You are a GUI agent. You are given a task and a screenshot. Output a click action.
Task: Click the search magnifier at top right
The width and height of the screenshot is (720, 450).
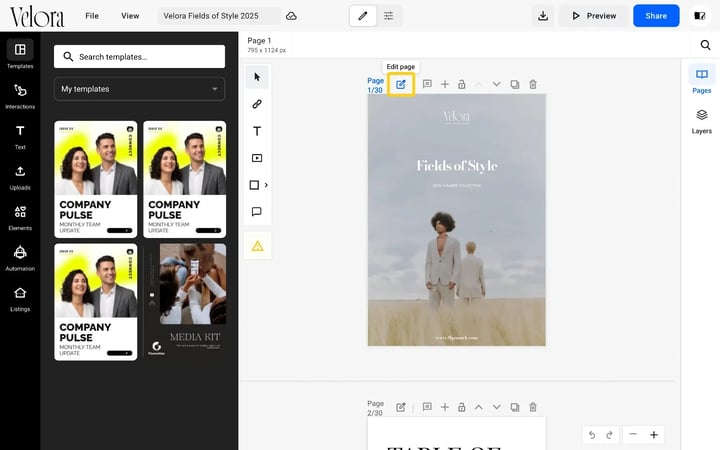pyautogui.click(x=705, y=45)
